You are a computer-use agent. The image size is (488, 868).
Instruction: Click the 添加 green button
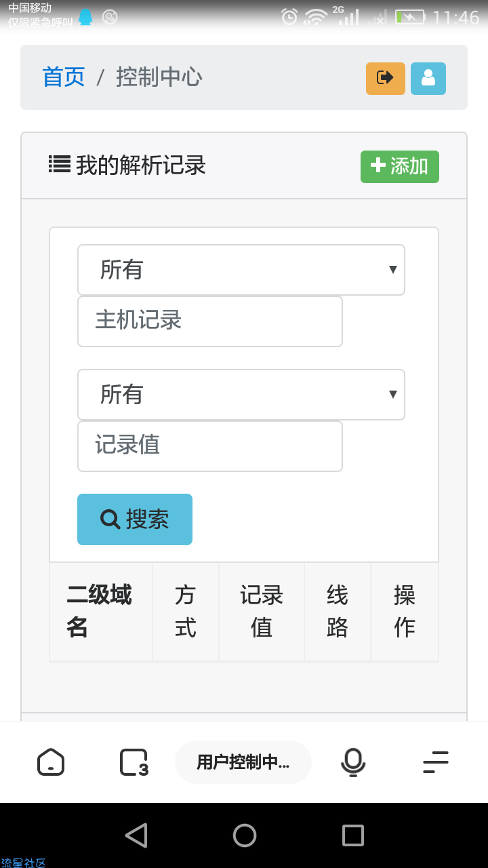[x=400, y=167]
